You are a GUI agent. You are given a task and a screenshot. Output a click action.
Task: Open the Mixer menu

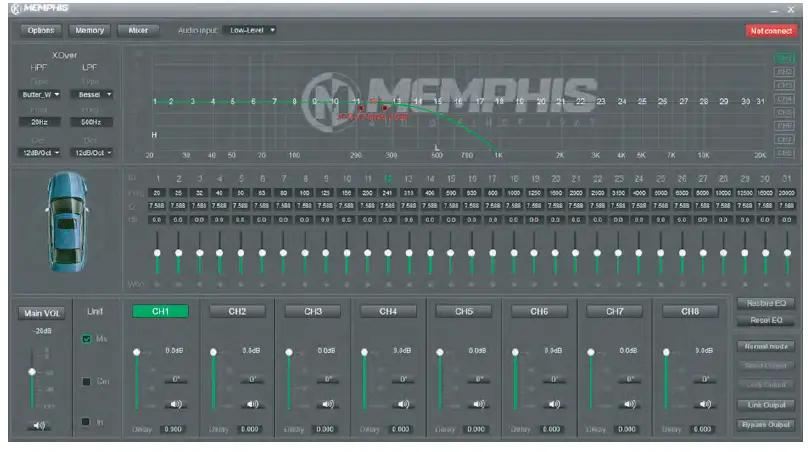tap(138, 30)
